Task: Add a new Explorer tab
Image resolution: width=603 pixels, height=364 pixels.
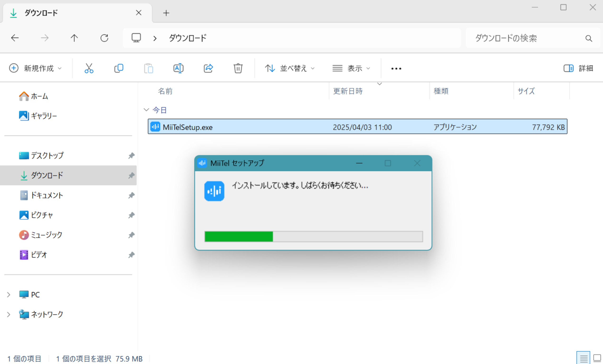Action: 166,13
